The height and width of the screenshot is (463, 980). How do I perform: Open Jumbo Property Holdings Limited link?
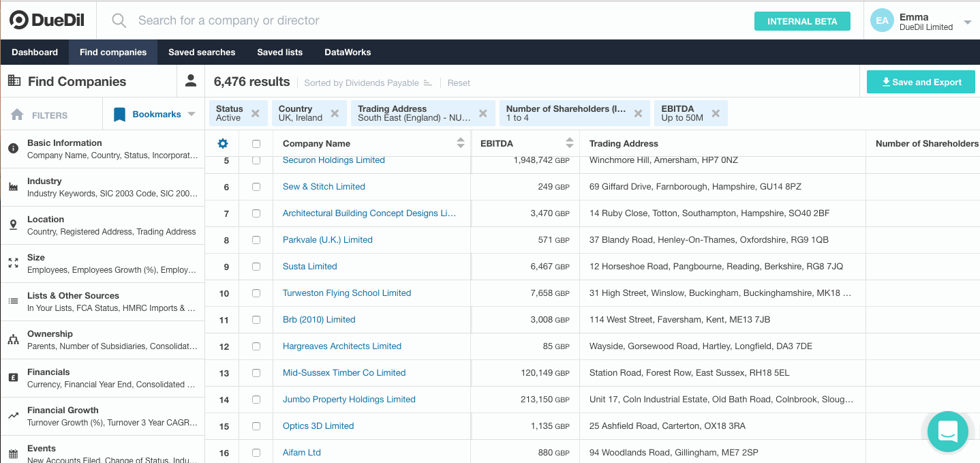(349, 400)
